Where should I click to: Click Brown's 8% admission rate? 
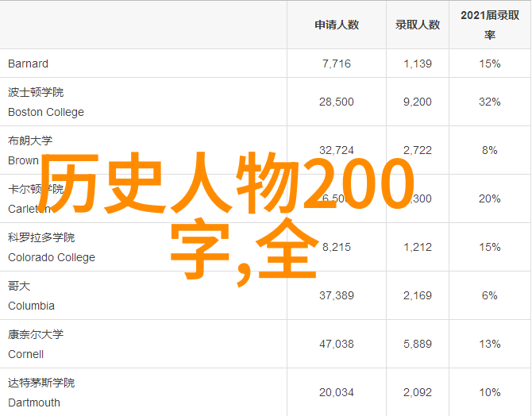[490, 150]
